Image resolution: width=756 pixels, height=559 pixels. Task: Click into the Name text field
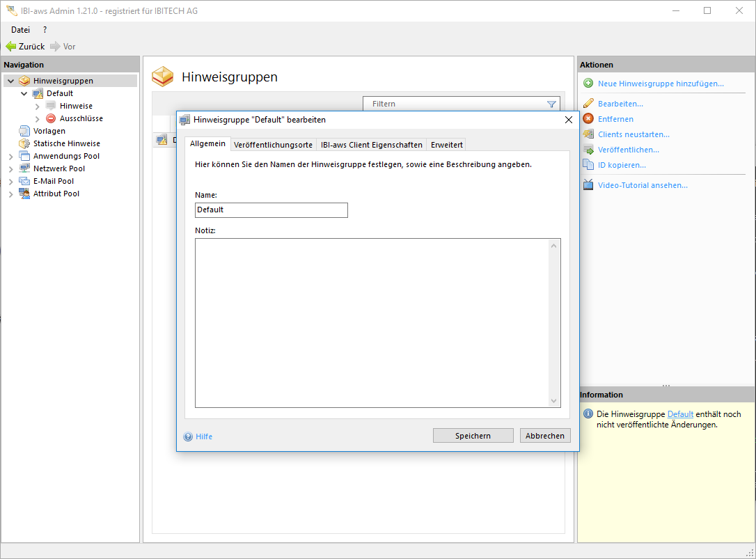(x=271, y=210)
